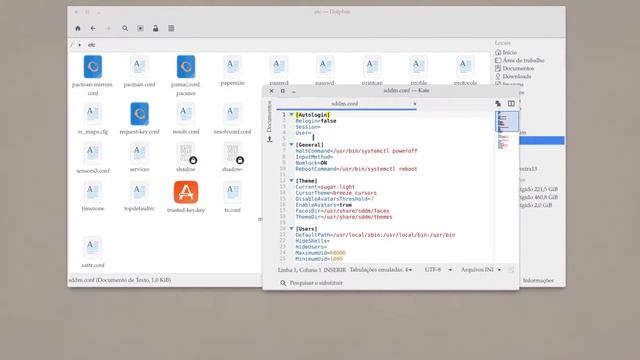Collapse the [General] section fold arrow

click(x=291, y=144)
